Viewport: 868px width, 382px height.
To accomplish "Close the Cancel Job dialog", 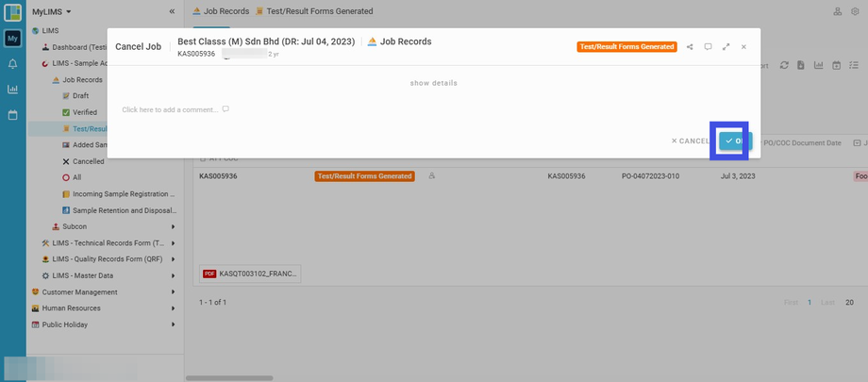I will coord(743,47).
